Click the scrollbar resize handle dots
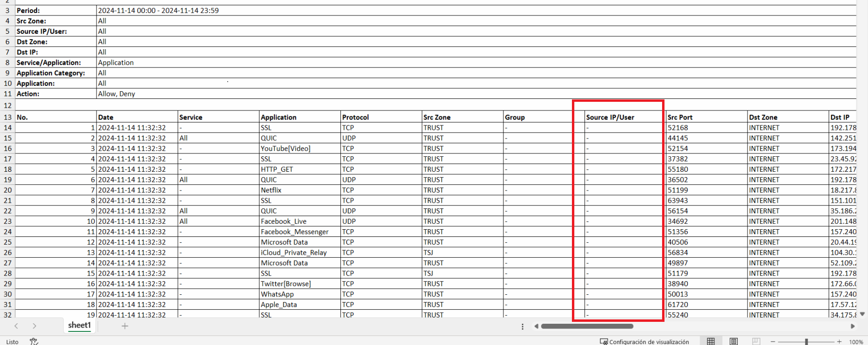The width and height of the screenshot is (868, 345). click(522, 327)
